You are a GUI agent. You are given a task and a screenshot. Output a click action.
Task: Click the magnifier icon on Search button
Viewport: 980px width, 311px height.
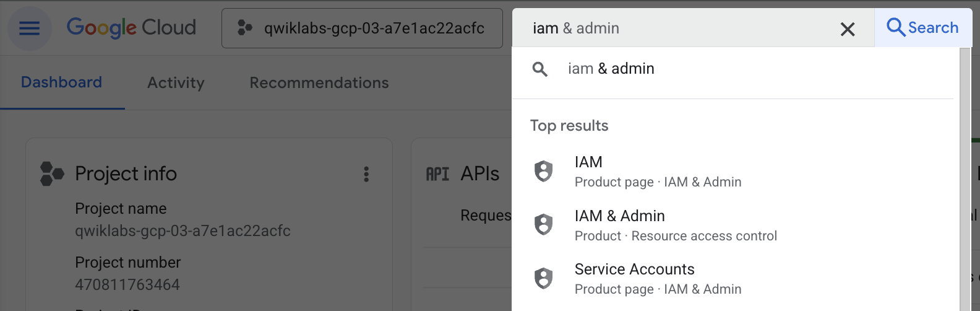896,27
